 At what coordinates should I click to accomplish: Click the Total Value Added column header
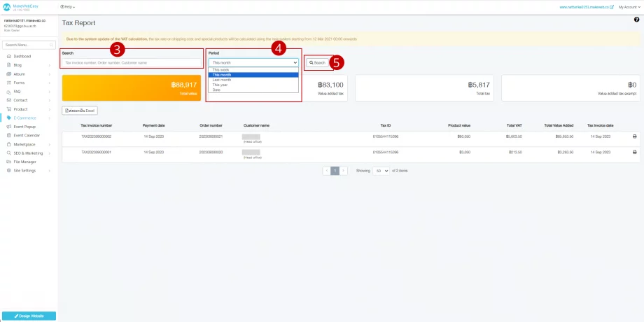tap(559, 125)
